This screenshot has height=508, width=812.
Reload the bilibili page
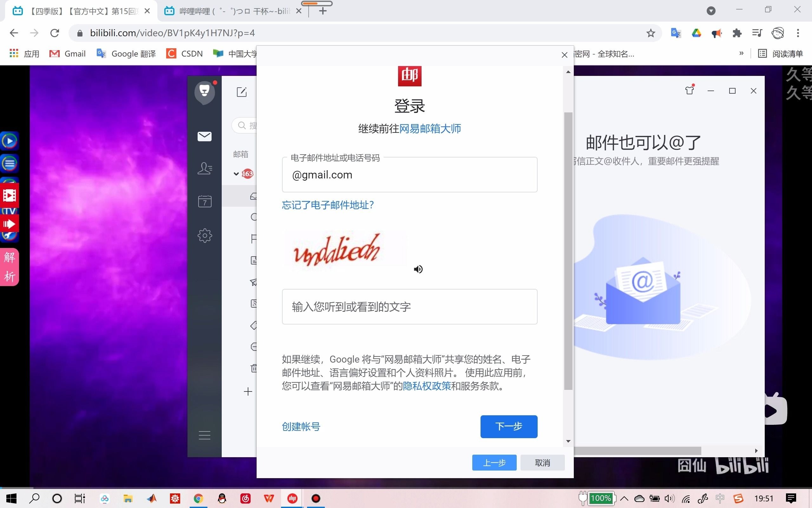coord(55,33)
